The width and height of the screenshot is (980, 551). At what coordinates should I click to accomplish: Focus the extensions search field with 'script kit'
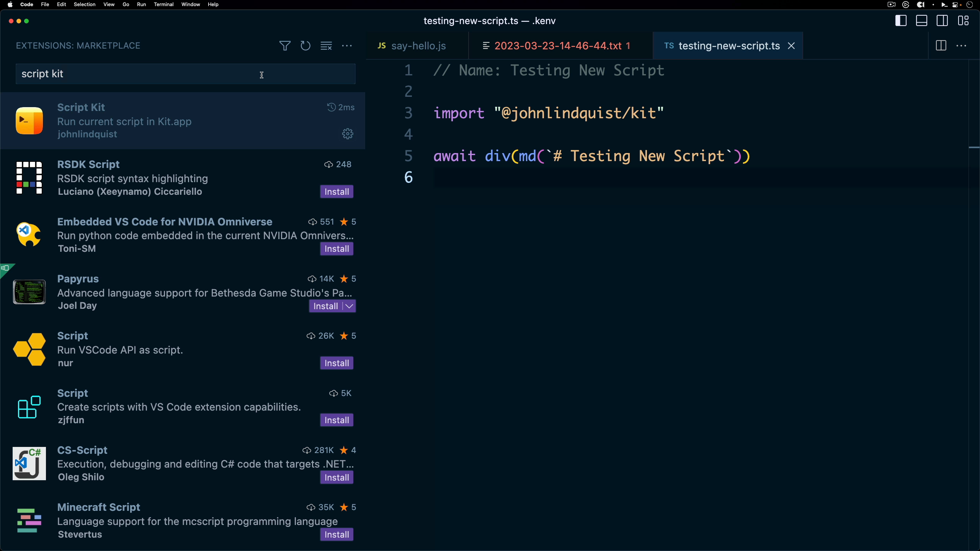coord(186,74)
